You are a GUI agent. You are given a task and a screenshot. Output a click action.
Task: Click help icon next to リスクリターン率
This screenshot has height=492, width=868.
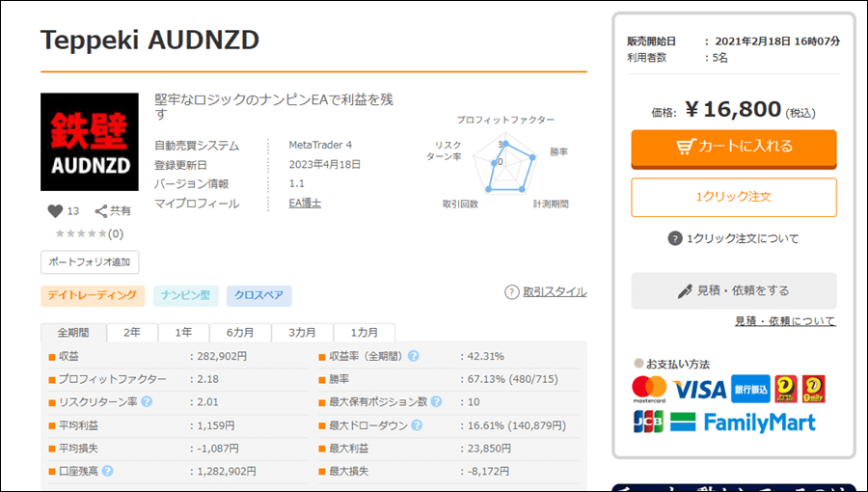click(147, 401)
